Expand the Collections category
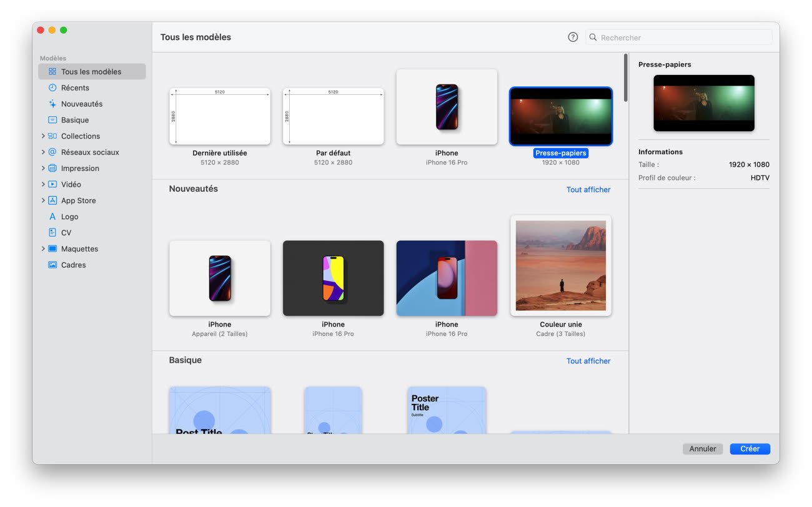 tap(43, 136)
